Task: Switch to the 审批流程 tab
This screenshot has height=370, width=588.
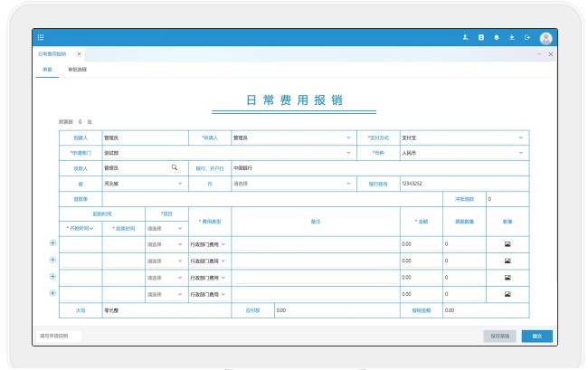Action: [x=77, y=69]
